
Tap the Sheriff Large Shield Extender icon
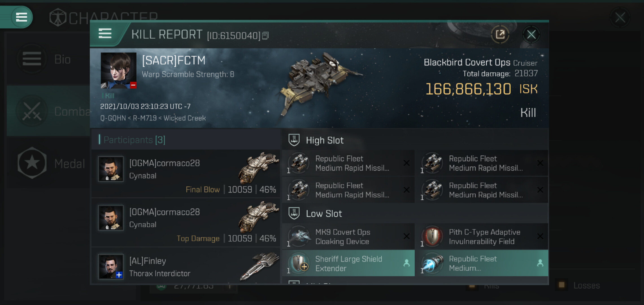coord(299,263)
